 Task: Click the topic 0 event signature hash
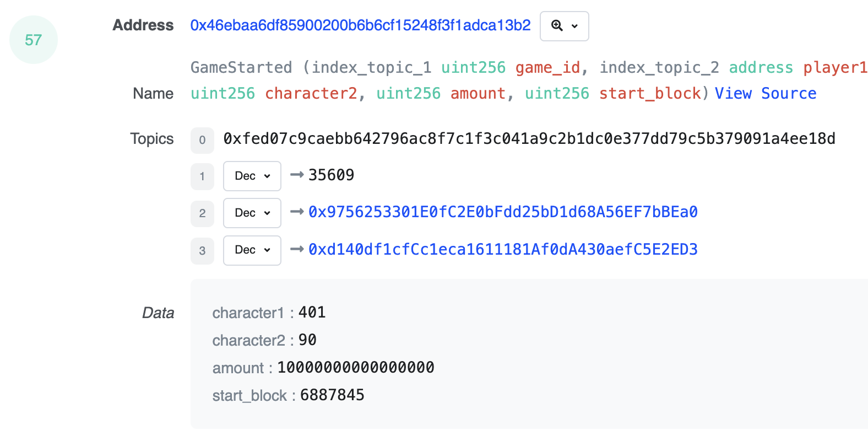pyautogui.click(x=529, y=138)
